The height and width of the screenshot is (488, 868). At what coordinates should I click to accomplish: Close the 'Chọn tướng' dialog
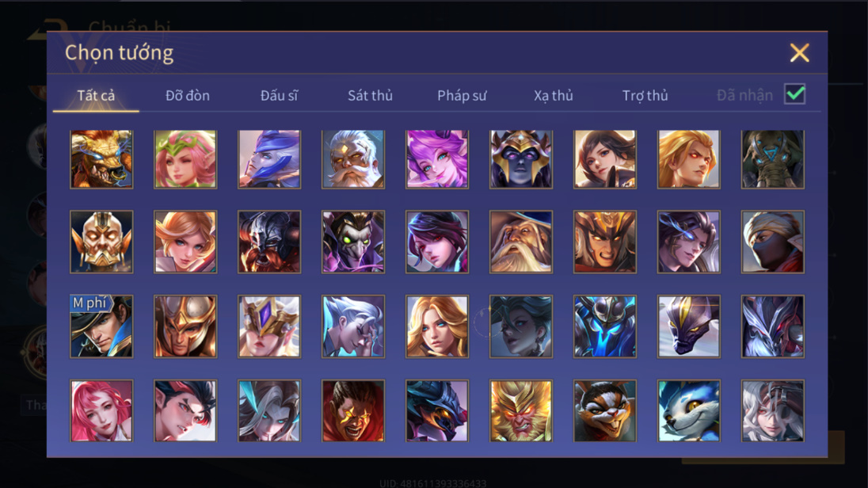[x=799, y=52]
